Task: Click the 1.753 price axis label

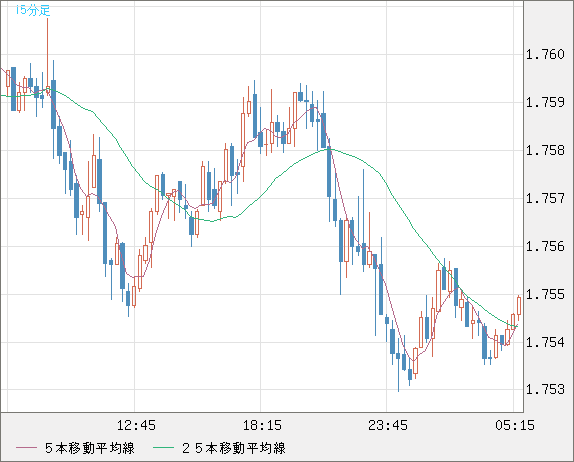Action: 545,389
